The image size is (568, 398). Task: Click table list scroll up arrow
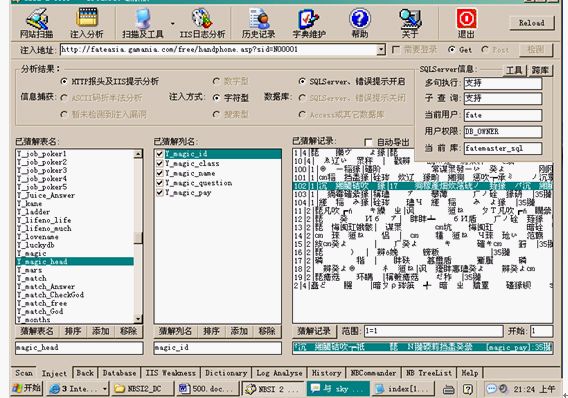(138, 154)
